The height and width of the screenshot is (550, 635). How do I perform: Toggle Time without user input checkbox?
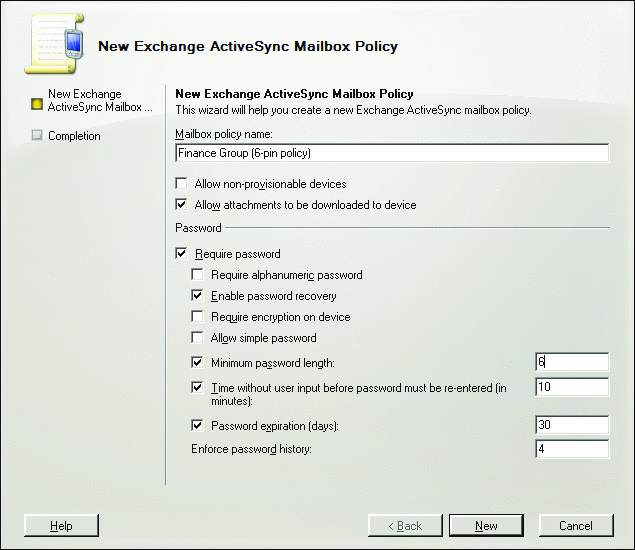[x=197, y=388]
